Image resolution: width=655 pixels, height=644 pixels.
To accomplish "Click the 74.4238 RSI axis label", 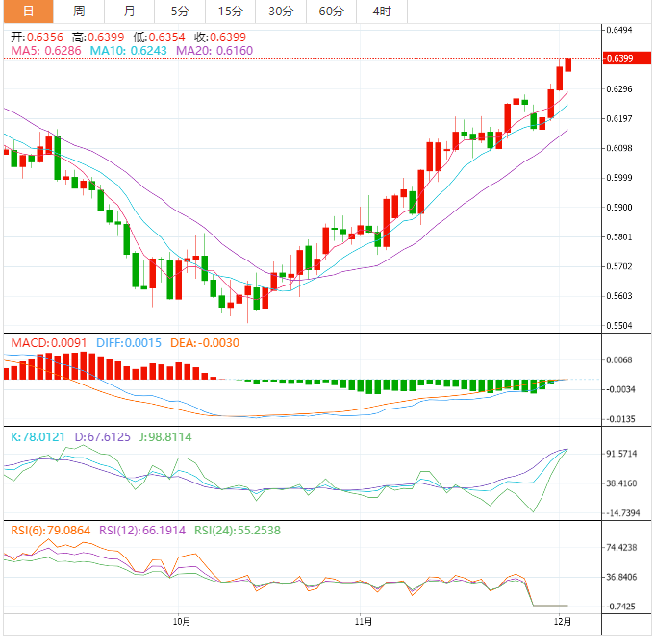I will [x=621, y=548].
